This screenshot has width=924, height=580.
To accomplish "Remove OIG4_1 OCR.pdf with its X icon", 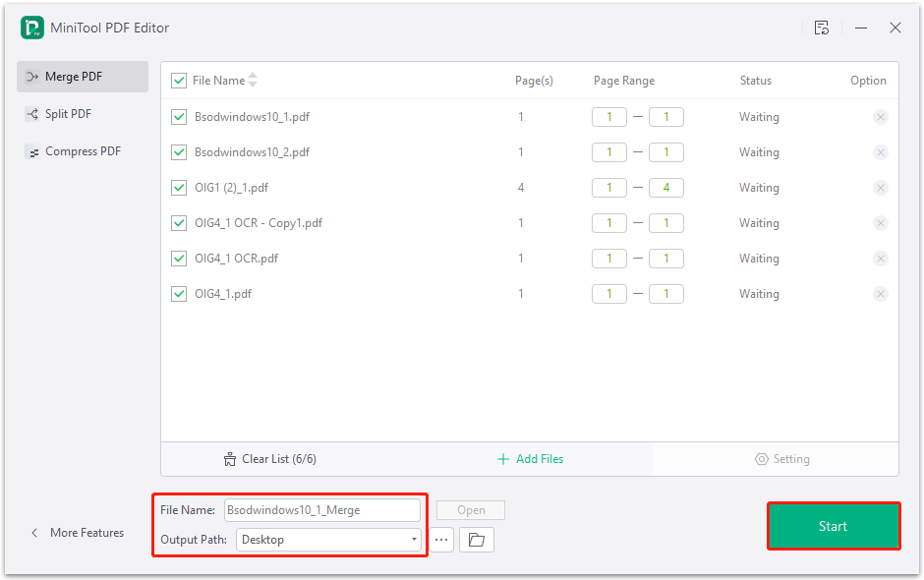I will click(881, 259).
